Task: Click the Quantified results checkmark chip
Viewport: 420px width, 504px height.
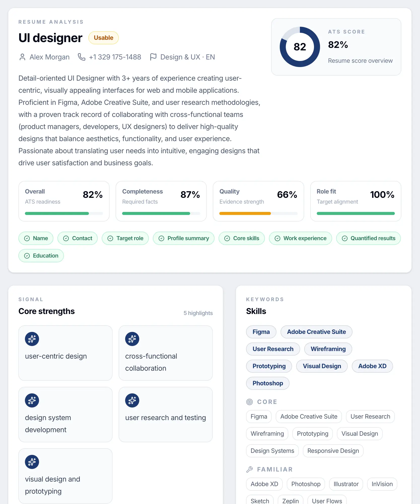Action: point(368,238)
